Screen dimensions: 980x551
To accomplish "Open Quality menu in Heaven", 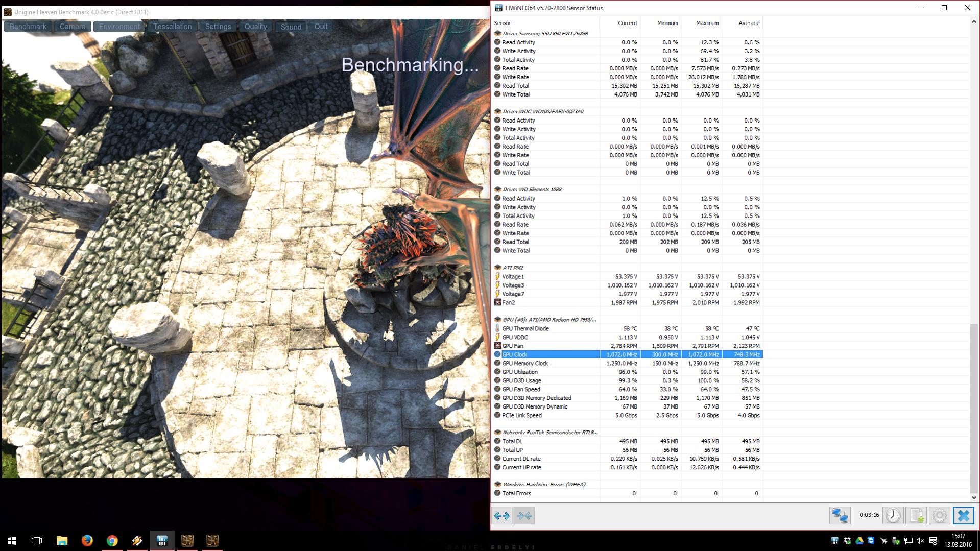I will point(255,27).
